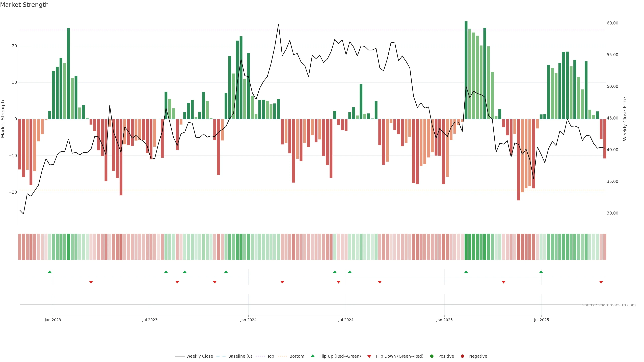Click the red Negative circle in legend
Image resolution: width=644 pixels, height=362 pixels.
[x=462, y=356]
